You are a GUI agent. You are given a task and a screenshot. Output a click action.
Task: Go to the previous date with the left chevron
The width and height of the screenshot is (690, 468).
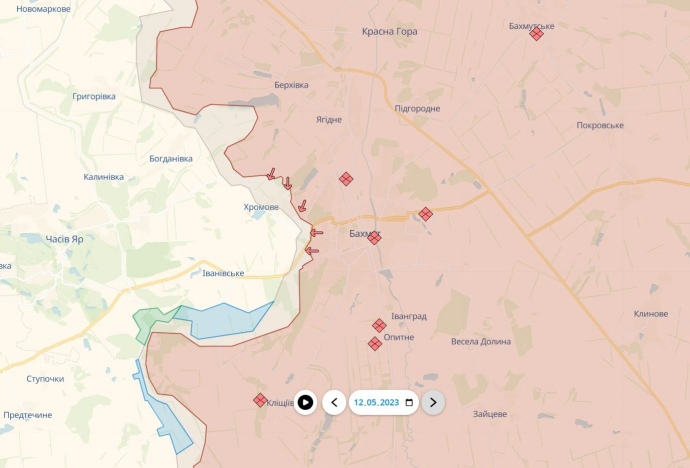pos(334,402)
